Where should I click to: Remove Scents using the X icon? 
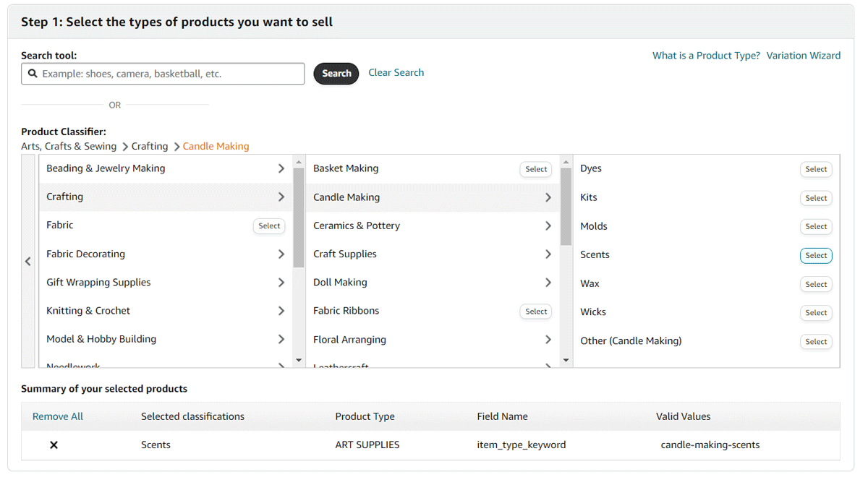[54, 445]
